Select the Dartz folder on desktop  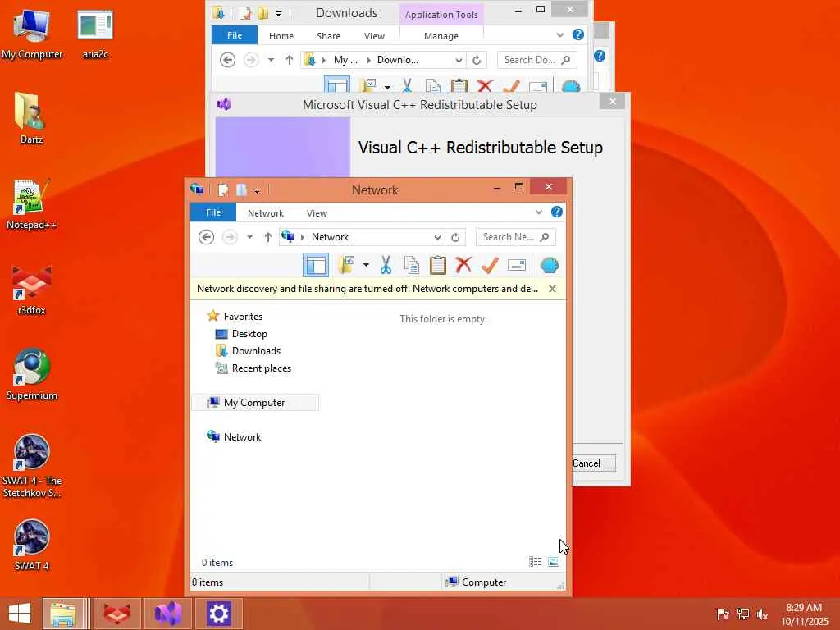point(31,118)
